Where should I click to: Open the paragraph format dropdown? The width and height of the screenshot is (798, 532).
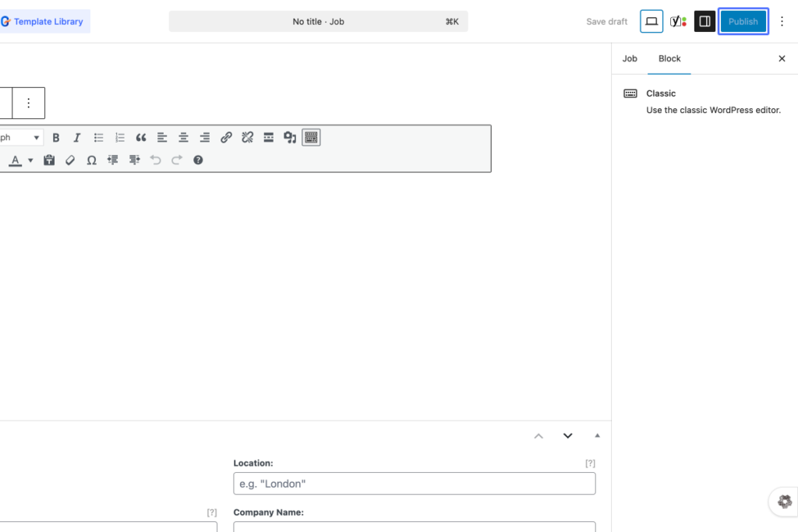[x=20, y=137]
